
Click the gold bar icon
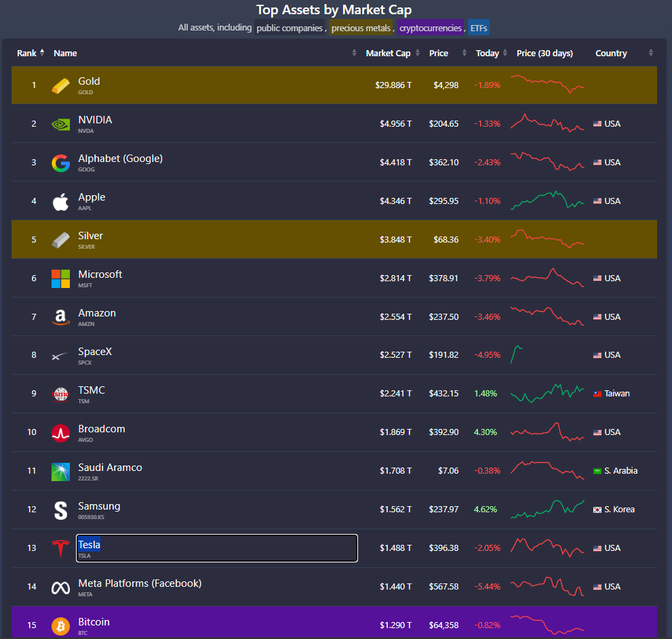point(60,85)
